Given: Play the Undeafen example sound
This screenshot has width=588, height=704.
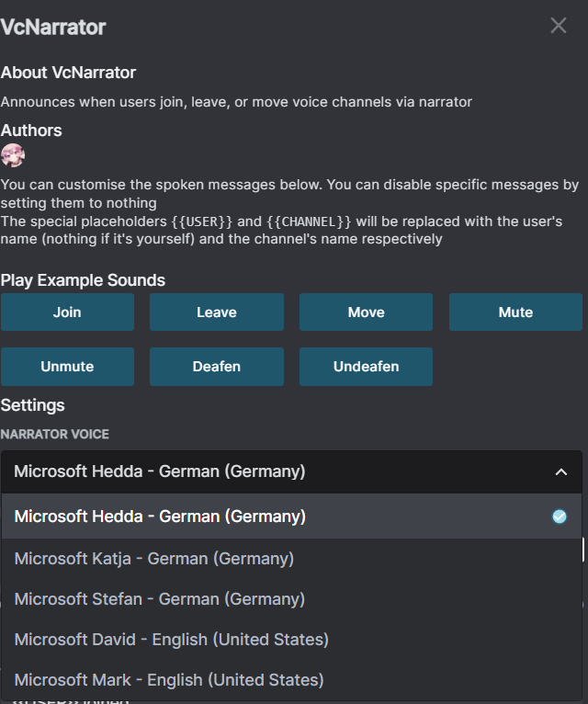Looking at the screenshot, I should click(x=367, y=367).
